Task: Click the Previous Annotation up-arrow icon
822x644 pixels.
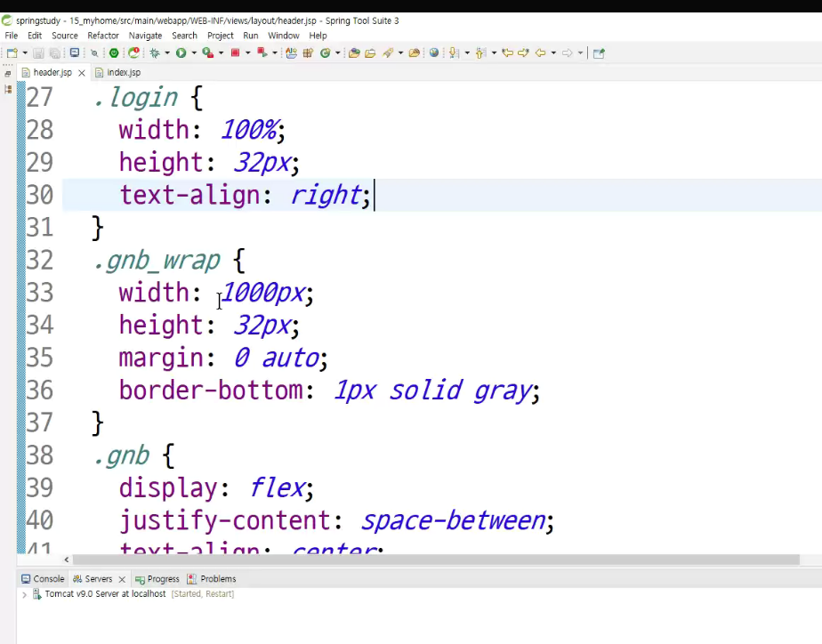Action: [480, 52]
